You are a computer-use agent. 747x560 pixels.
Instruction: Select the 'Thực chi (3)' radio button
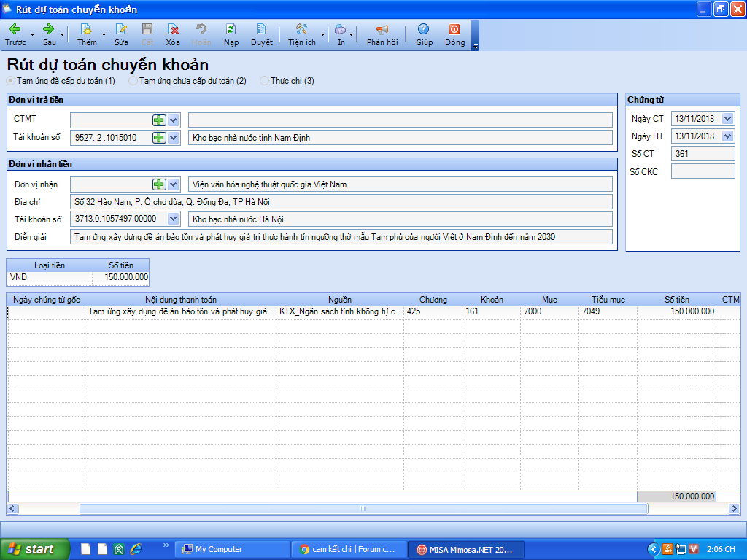point(264,81)
